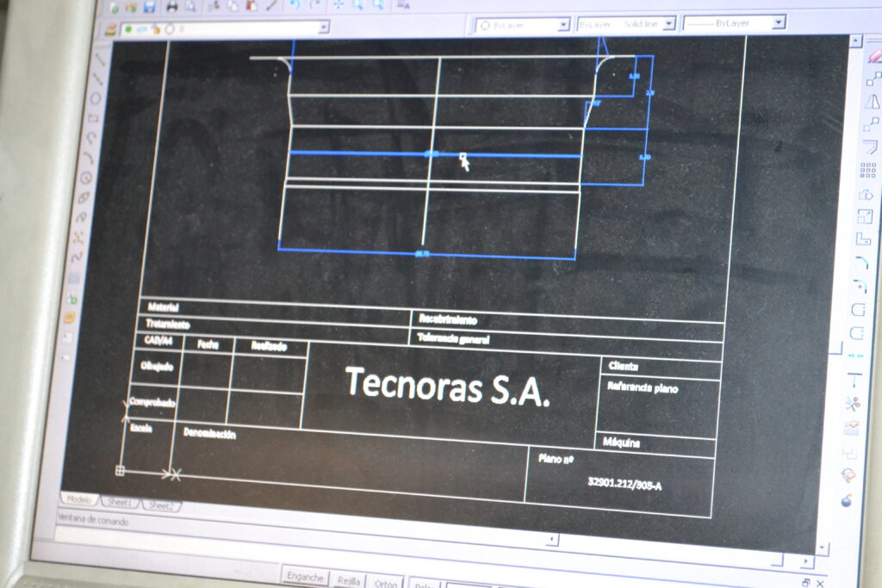Viewport: 882px width, 588px height.
Task: Pick the scissors Trim tool
Action: [x=853, y=404]
